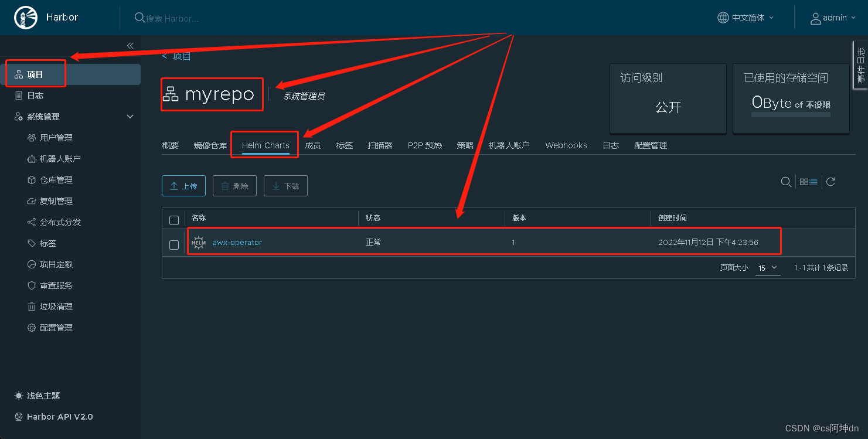
Task: Check the awx-operator row checkbox
Action: 174,245
